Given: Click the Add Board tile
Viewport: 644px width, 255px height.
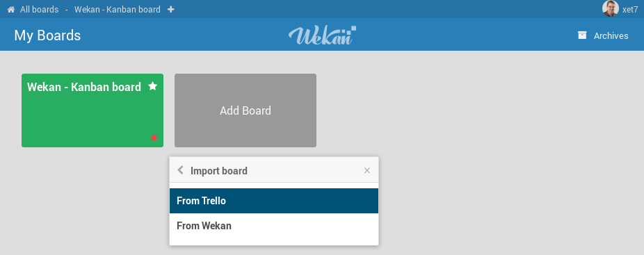Looking at the screenshot, I should (x=245, y=110).
